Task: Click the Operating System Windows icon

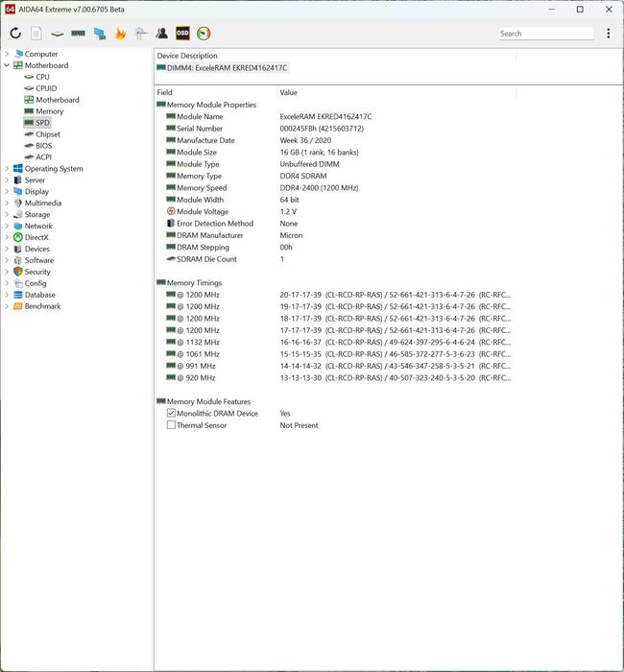Action: [18, 169]
